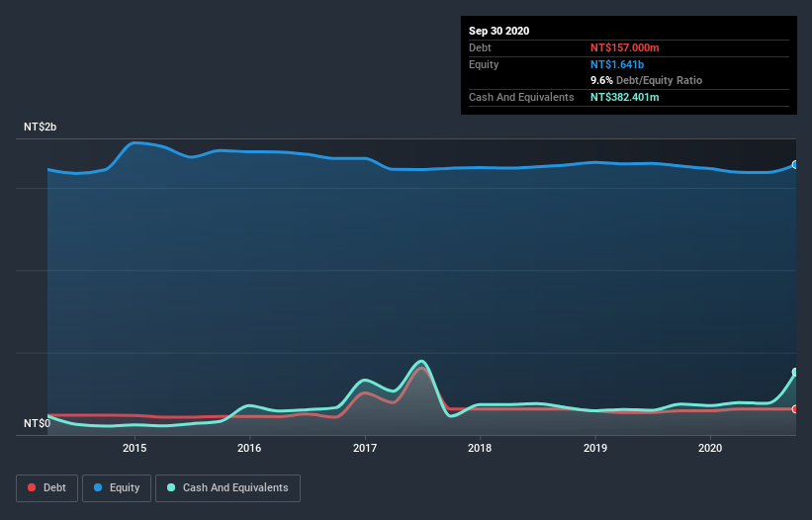Toggle the Equity legend button
The height and width of the screenshot is (520, 812).
click(117, 488)
